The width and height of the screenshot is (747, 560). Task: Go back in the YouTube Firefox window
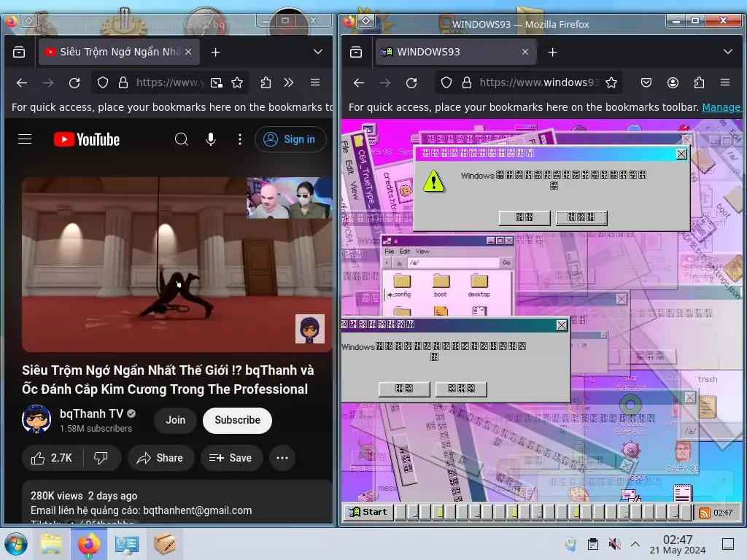tap(22, 83)
